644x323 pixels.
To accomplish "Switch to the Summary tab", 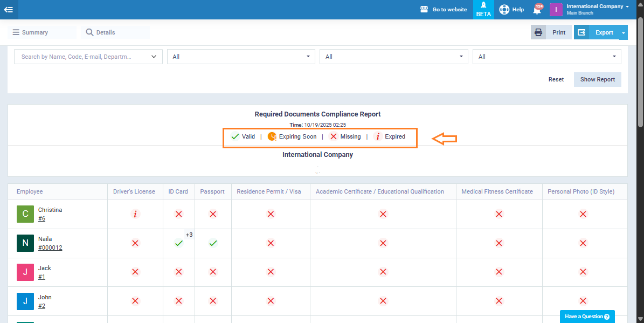I will click(34, 32).
